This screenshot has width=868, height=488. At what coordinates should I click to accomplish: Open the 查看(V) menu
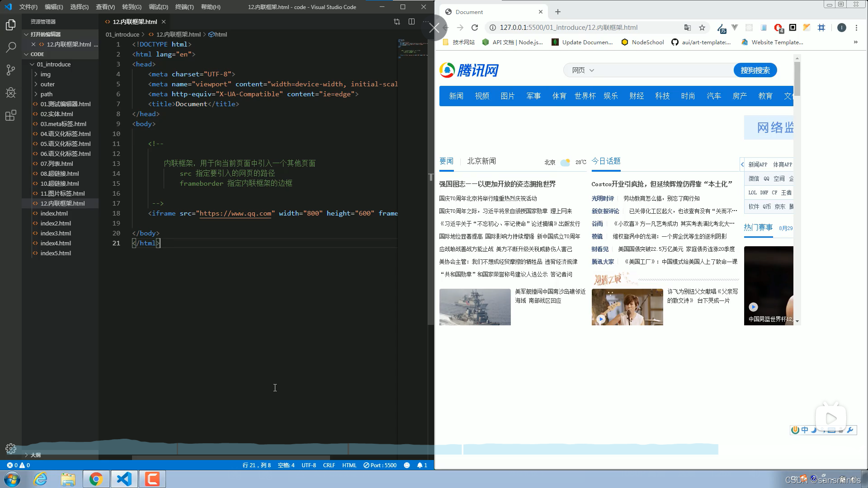pyautogui.click(x=105, y=7)
